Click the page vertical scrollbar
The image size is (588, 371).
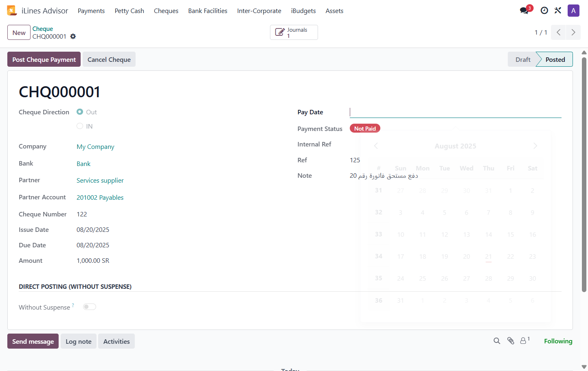[584, 175]
